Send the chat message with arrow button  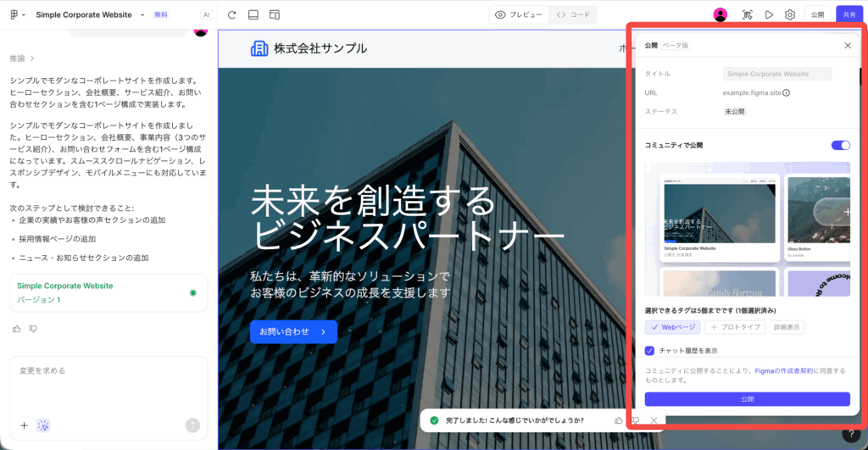click(192, 425)
